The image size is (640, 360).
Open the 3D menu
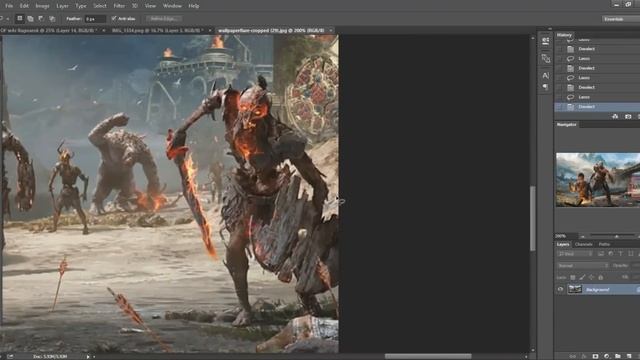click(135, 6)
